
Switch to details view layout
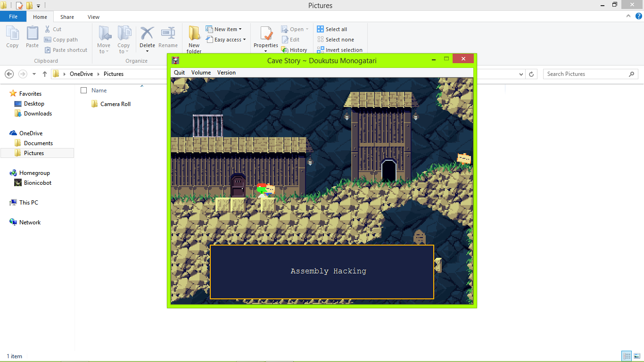tap(627, 356)
